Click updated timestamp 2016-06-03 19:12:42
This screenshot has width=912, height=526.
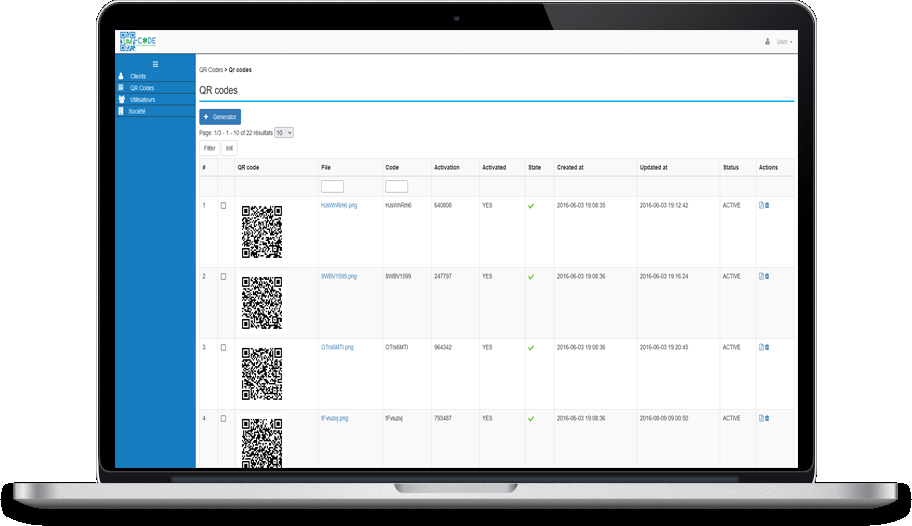[x=664, y=205]
